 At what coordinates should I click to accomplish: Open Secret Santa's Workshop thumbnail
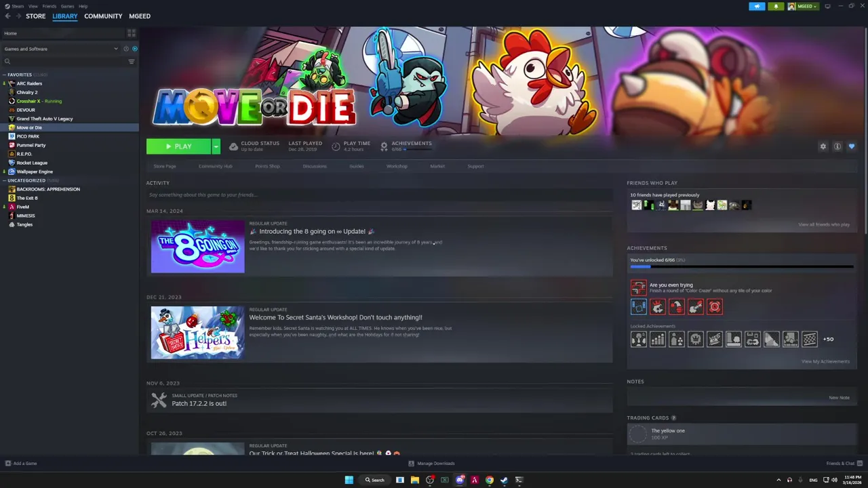pyautogui.click(x=197, y=333)
